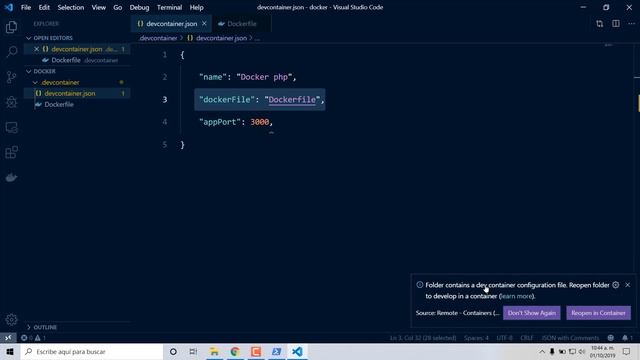Follow the learn more link
The height and width of the screenshot is (360, 640).
coord(516,296)
